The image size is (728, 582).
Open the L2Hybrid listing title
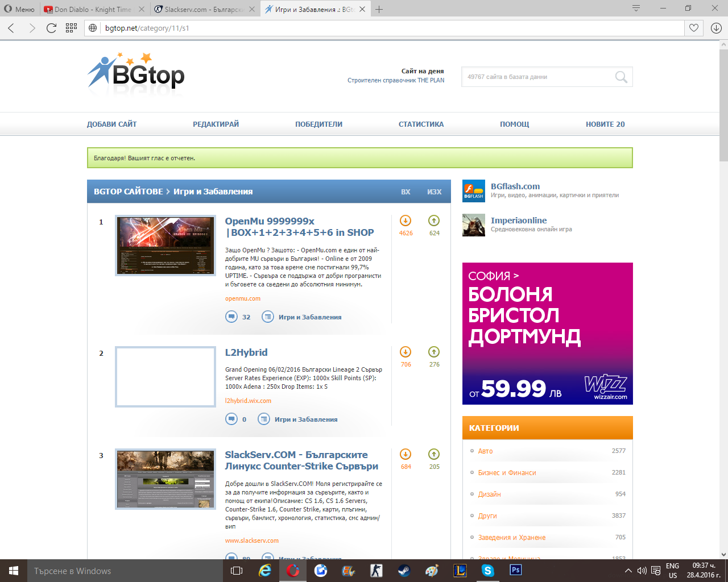point(246,352)
